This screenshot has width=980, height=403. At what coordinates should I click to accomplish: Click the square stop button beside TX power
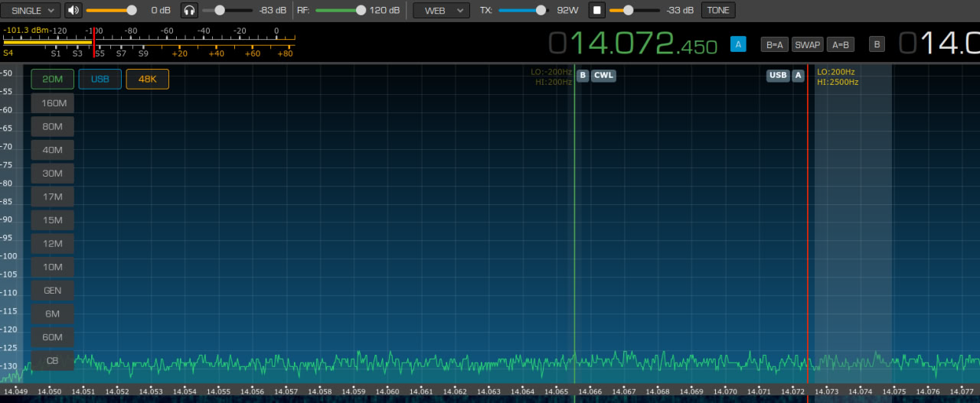point(597,11)
